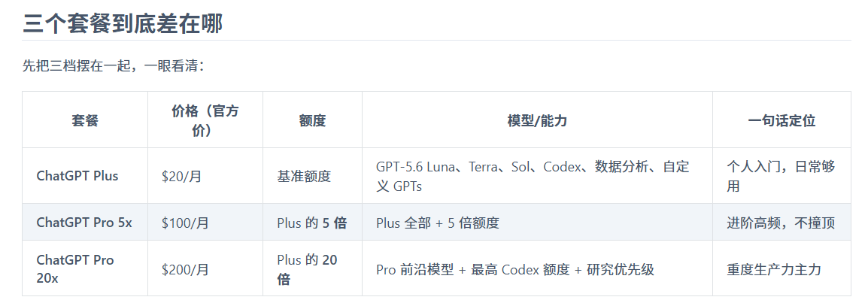The width and height of the screenshot is (868, 303).
Task: Select the GPT-5.6 Luna model description cell
Action: pyautogui.click(x=537, y=176)
